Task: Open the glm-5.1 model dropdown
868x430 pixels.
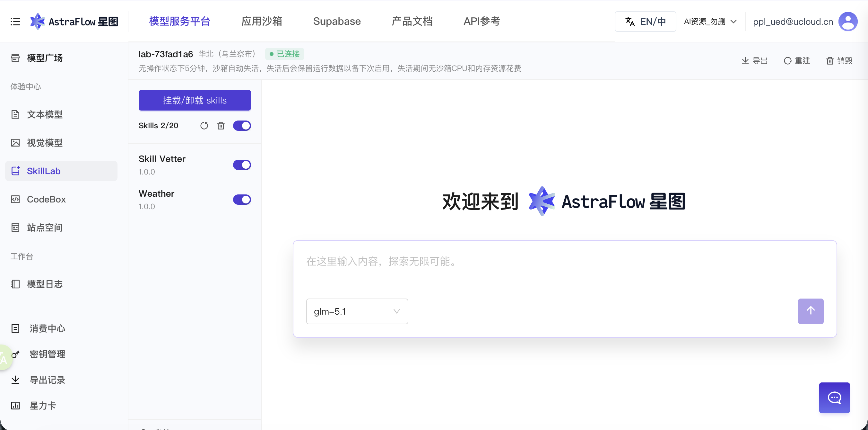Action: tap(357, 311)
